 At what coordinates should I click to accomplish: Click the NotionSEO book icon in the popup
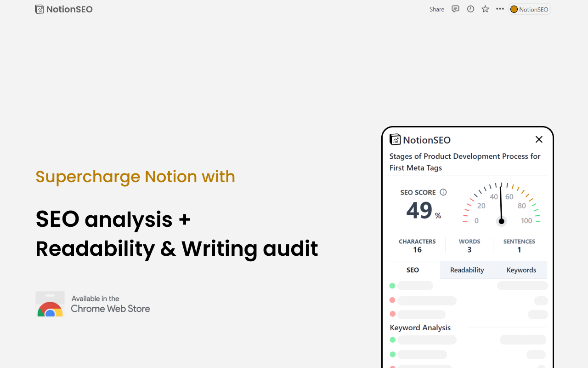(x=395, y=139)
